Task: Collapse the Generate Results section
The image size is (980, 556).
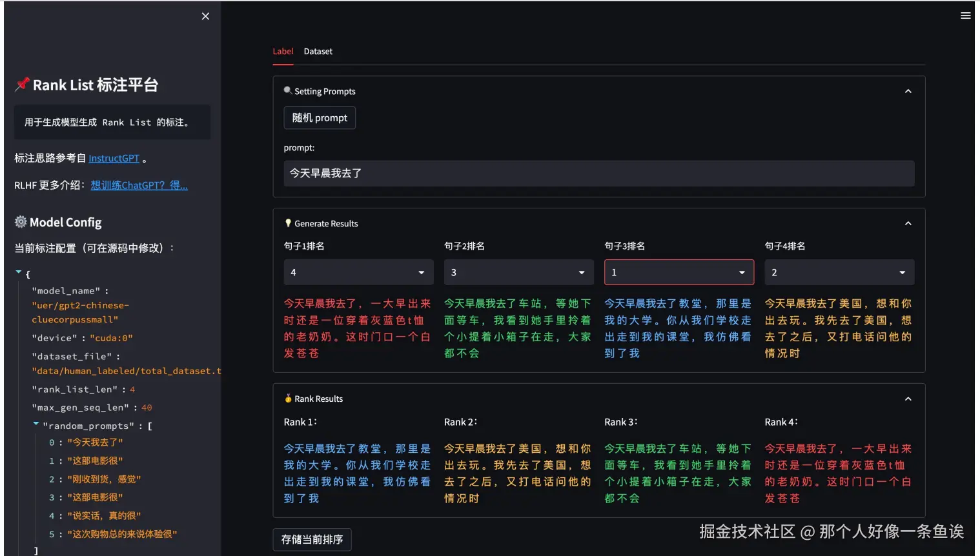Action: (908, 223)
